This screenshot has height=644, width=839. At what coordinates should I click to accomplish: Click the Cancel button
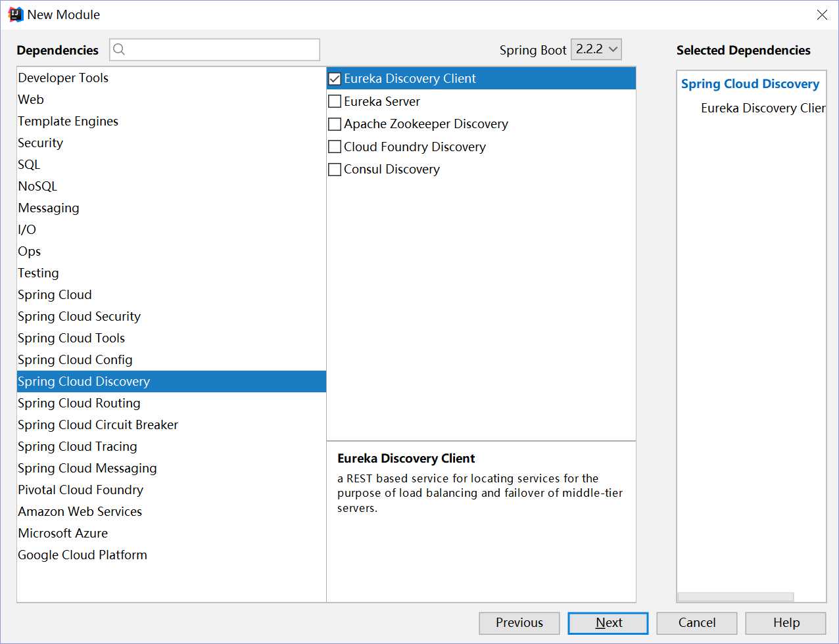[697, 623]
